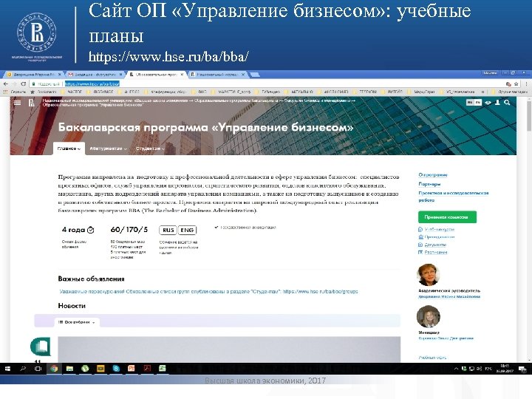Bookmark the page with the star icon

(516, 83)
